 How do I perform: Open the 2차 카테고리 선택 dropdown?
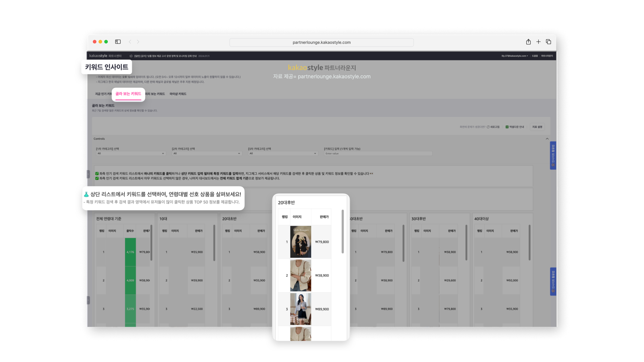coord(207,154)
